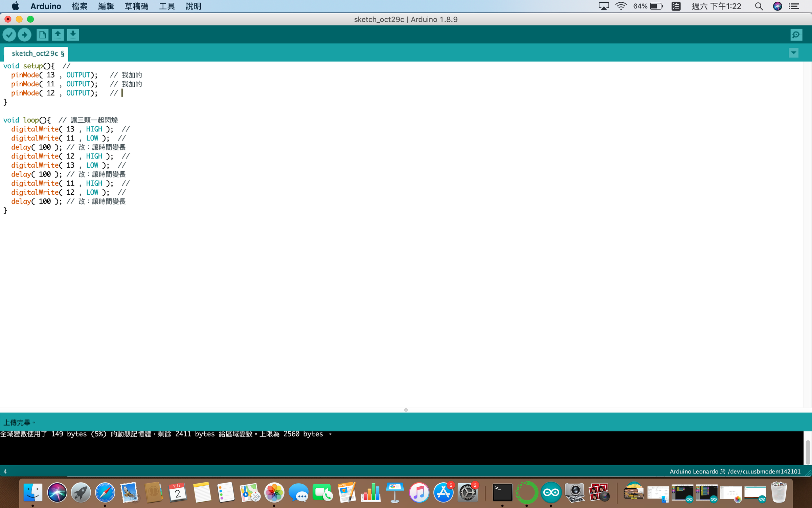The width and height of the screenshot is (812, 508).
Task: Open the 注 input method menu
Action: click(676, 6)
